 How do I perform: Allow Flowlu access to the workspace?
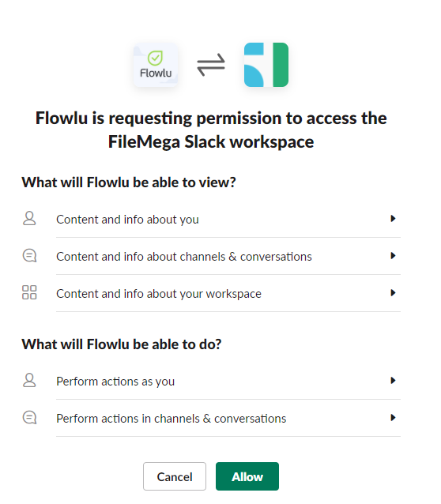click(247, 476)
